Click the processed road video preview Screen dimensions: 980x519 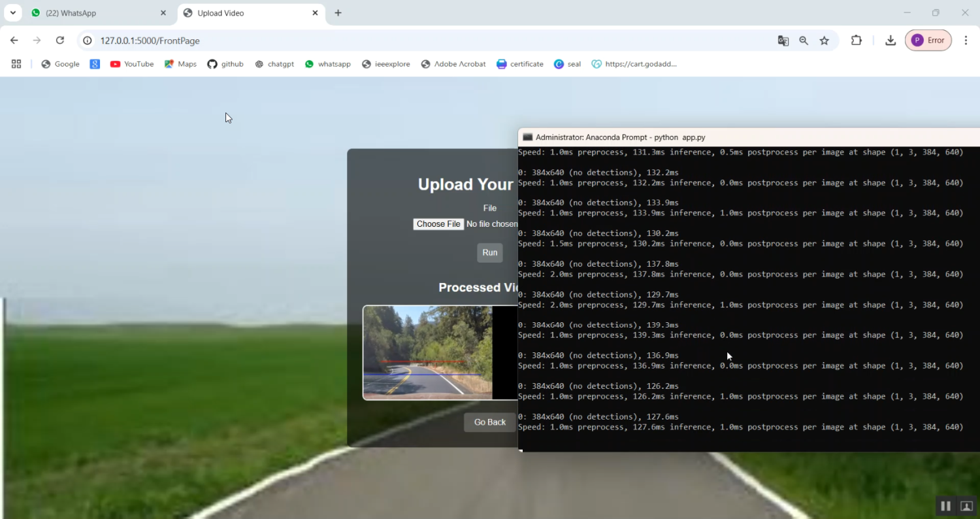point(440,353)
